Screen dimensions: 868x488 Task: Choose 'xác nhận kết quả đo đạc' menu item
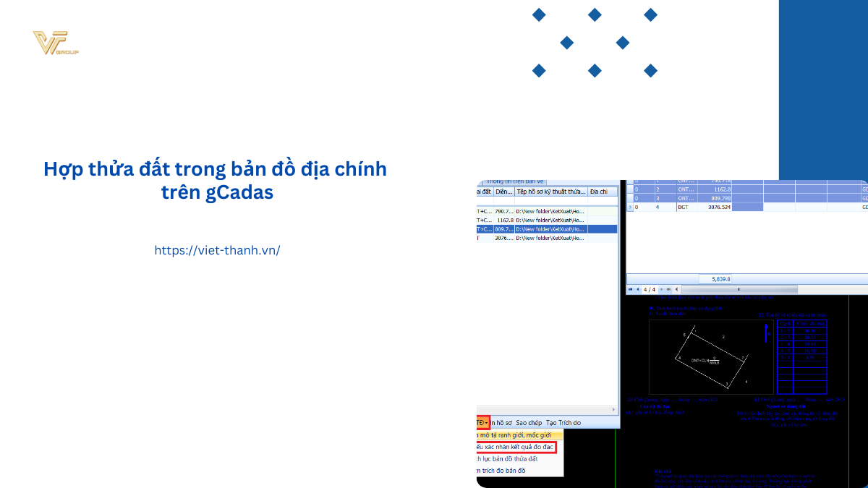pyautogui.click(x=515, y=447)
